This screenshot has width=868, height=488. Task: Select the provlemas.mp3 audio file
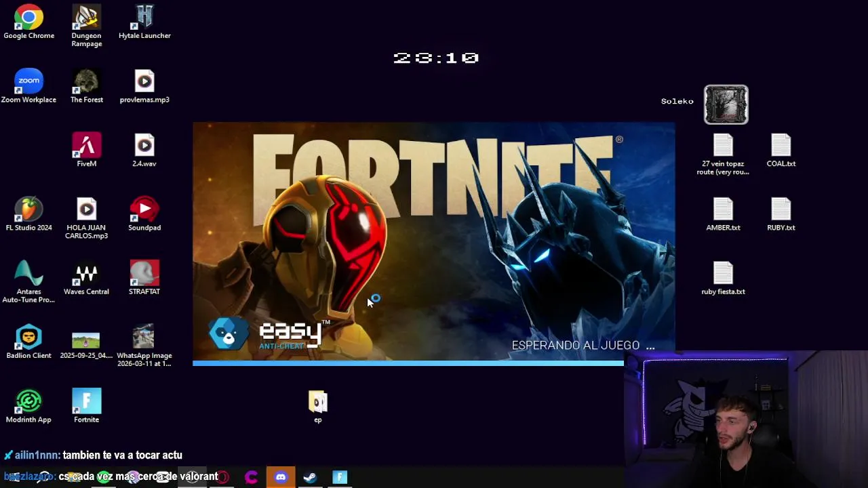pos(144,86)
